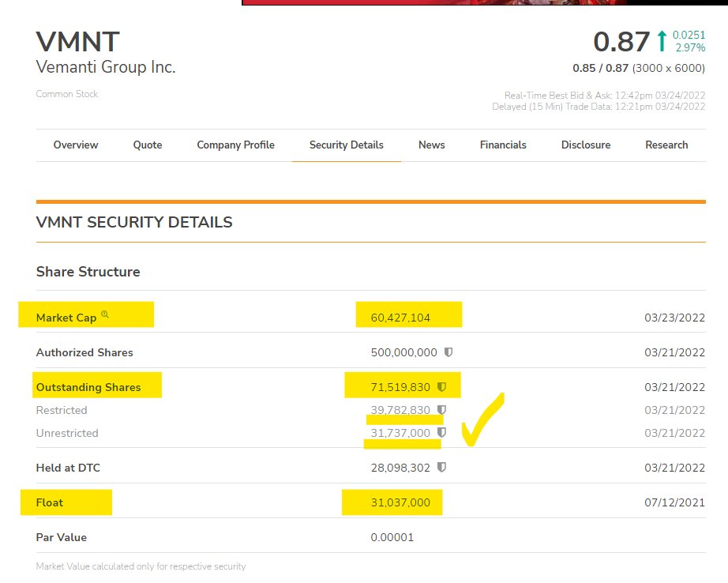Screen dimensions: 728x583
Task: Open the Overview tab
Action: [x=76, y=145]
